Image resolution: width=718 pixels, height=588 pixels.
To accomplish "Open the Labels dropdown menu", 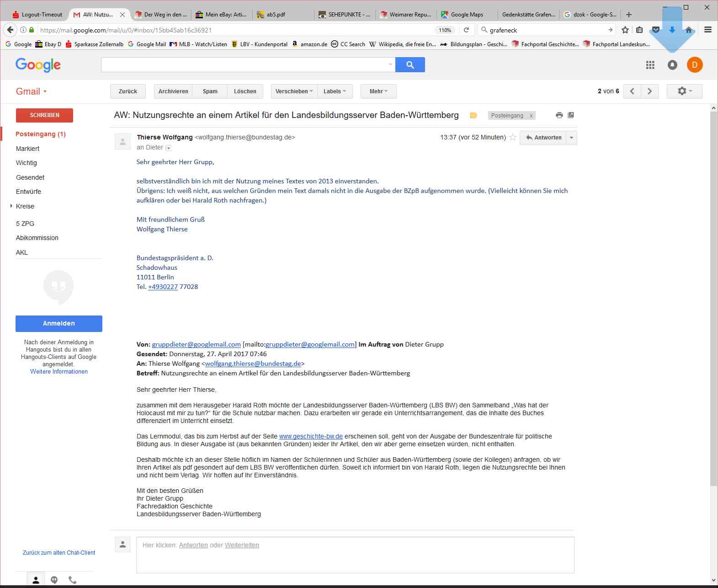I will 335,91.
